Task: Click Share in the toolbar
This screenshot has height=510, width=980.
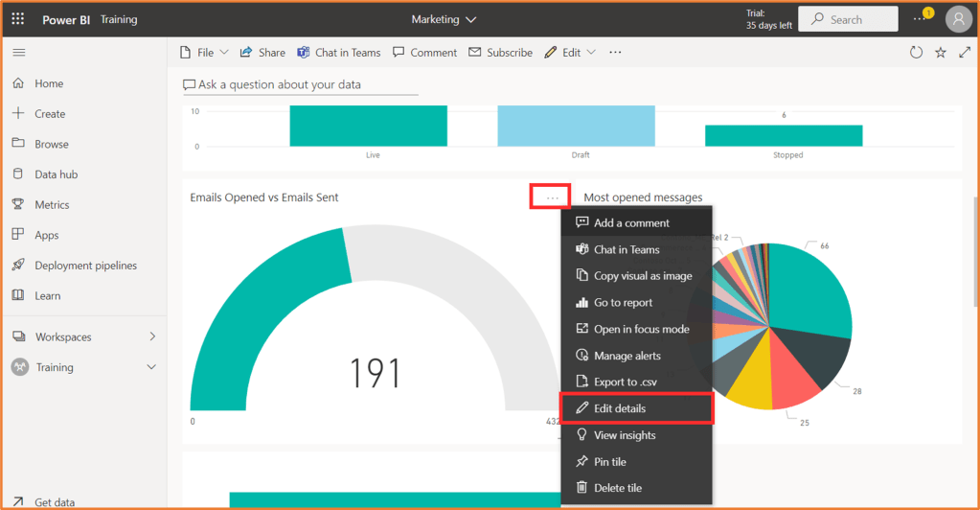Action: pyautogui.click(x=262, y=53)
